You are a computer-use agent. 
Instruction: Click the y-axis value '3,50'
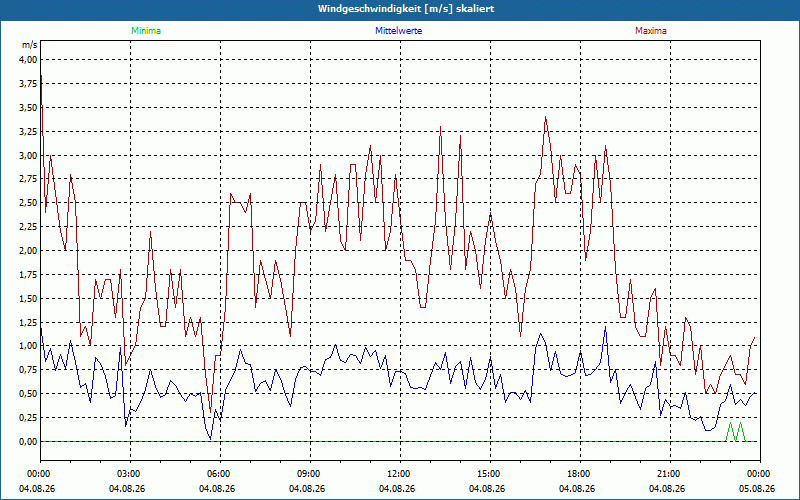point(28,108)
